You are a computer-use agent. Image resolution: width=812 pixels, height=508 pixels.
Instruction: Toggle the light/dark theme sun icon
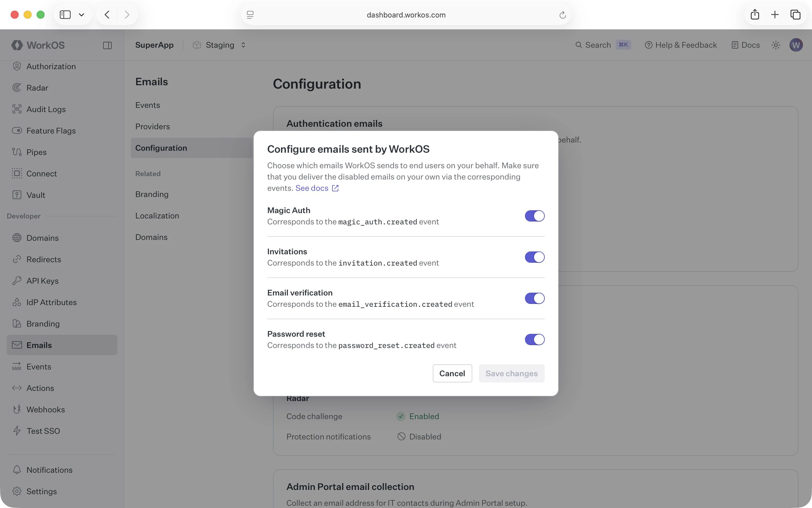click(x=776, y=45)
